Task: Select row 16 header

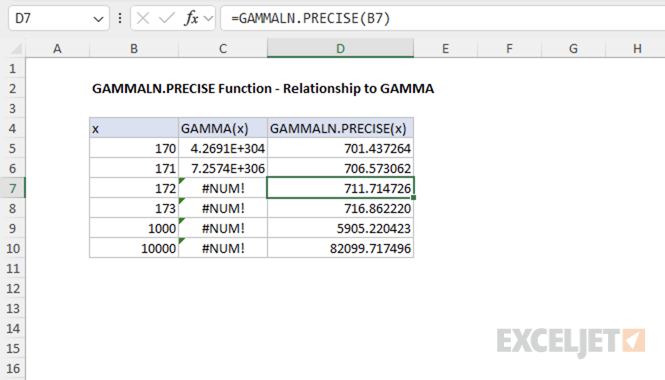Action: (x=13, y=368)
